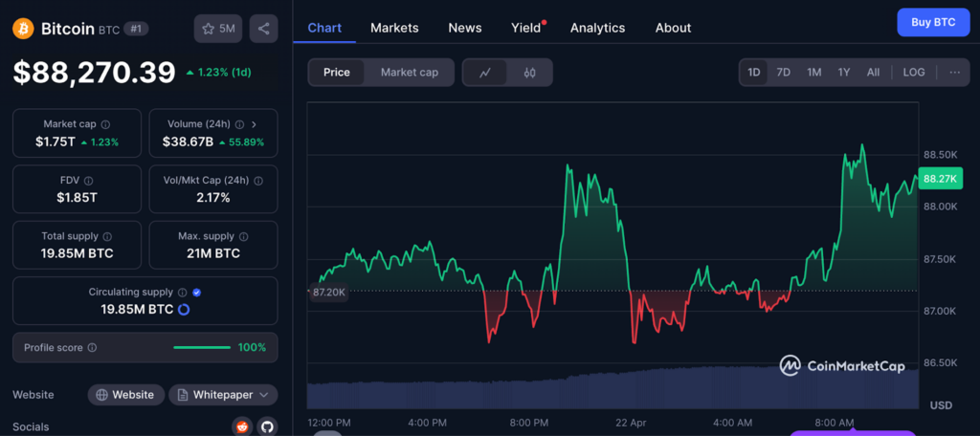Click the Profile score progress bar
This screenshot has width=980, height=436.
(202, 348)
